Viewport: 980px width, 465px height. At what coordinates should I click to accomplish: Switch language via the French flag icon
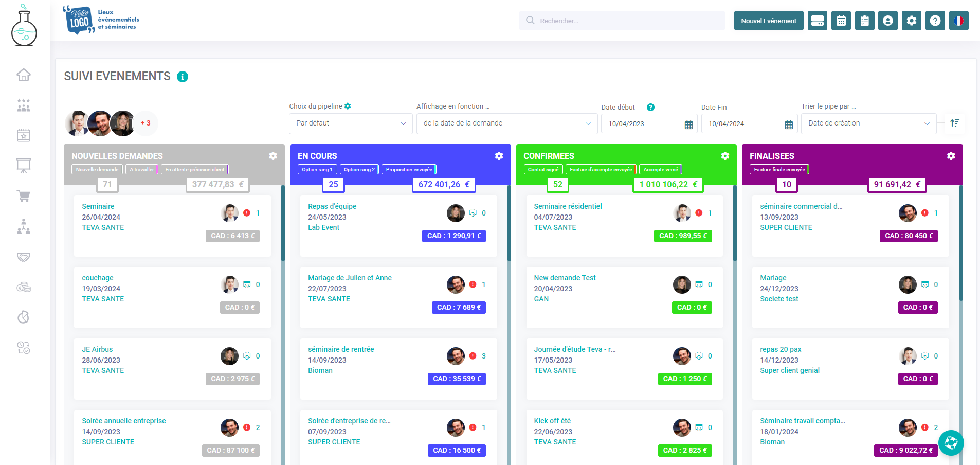point(958,21)
